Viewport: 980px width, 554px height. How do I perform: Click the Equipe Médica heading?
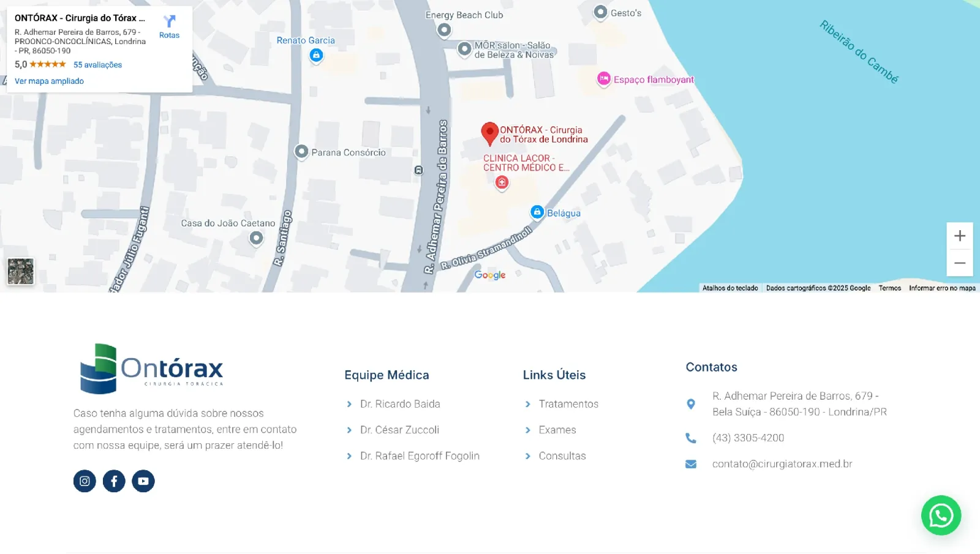click(386, 375)
